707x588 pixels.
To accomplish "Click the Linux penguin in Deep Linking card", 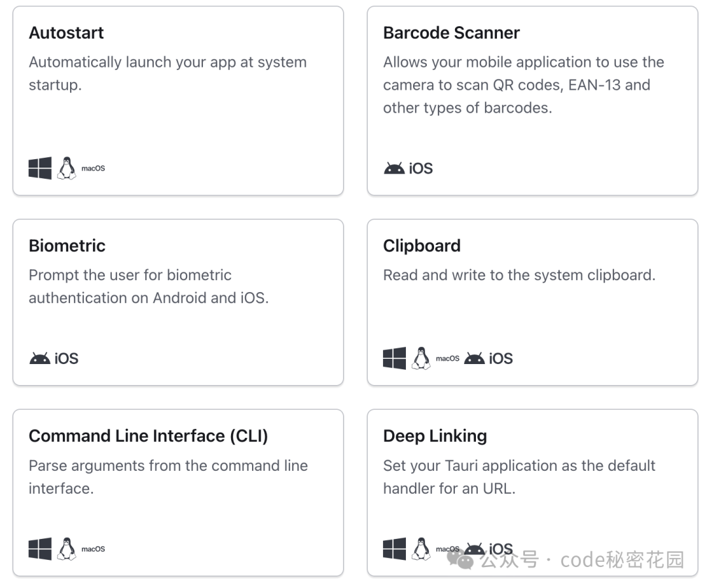I will click(420, 549).
